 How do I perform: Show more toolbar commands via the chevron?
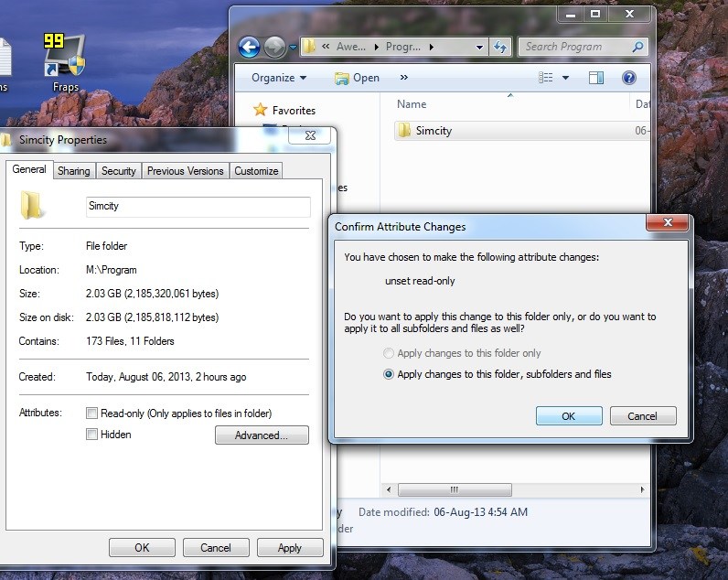click(404, 77)
